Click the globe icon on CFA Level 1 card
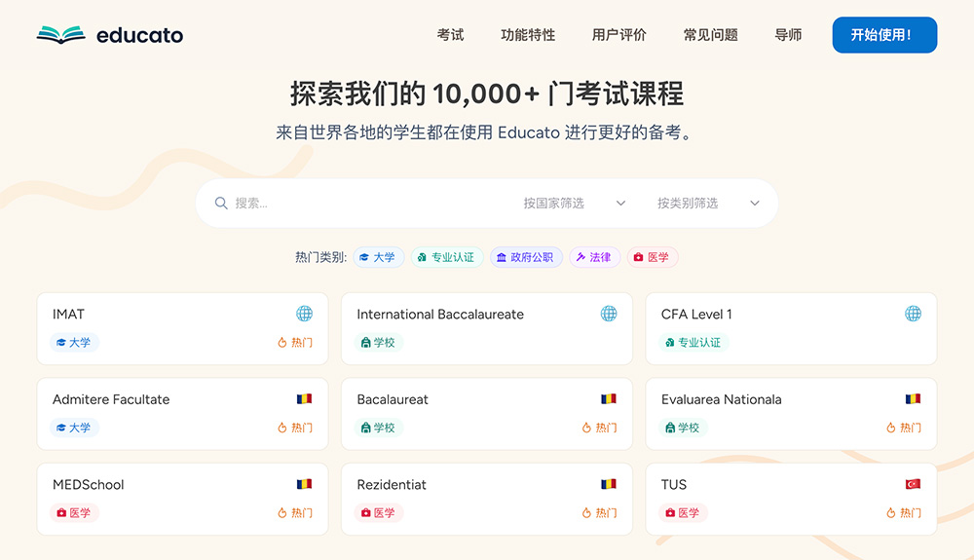The image size is (974, 560). pyautogui.click(x=914, y=314)
